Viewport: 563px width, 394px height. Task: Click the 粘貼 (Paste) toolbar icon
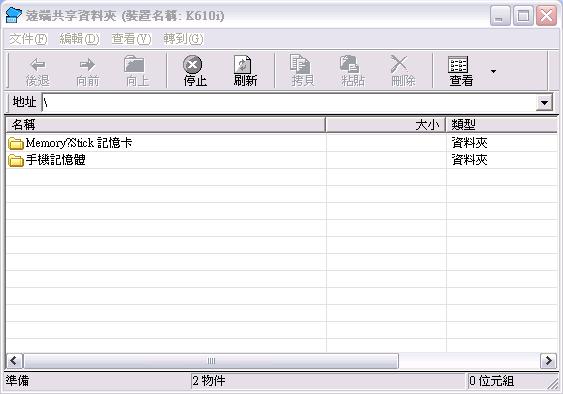pos(349,64)
